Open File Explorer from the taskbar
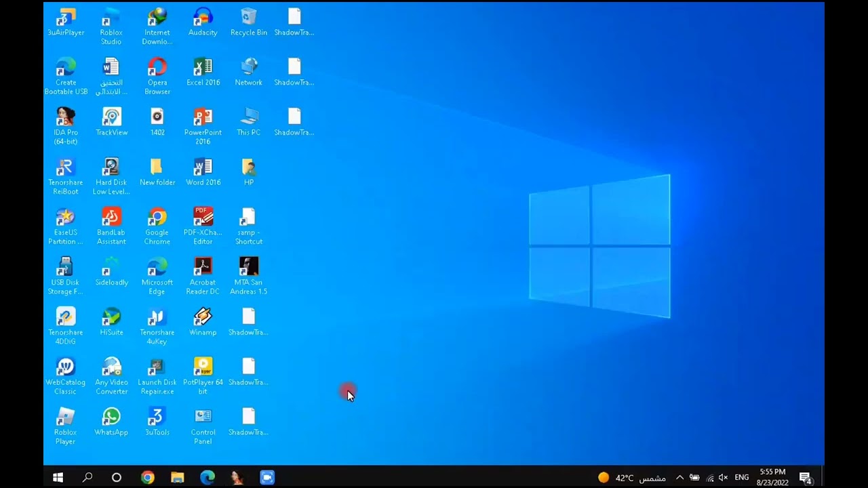The width and height of the screenshot is (868, 488). pos(177,478)
